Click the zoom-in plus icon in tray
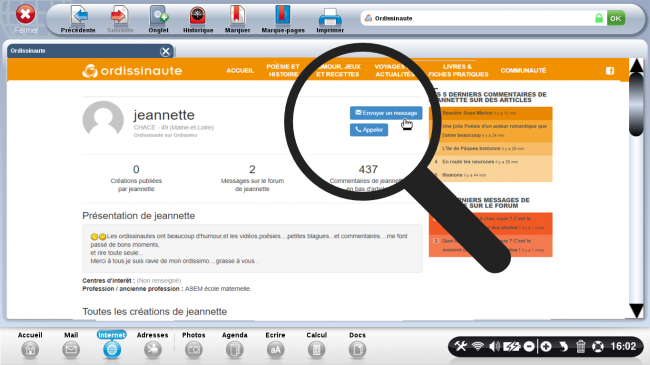Image resolution: width=650 pixels, height=365 pixels. (546, 346)
